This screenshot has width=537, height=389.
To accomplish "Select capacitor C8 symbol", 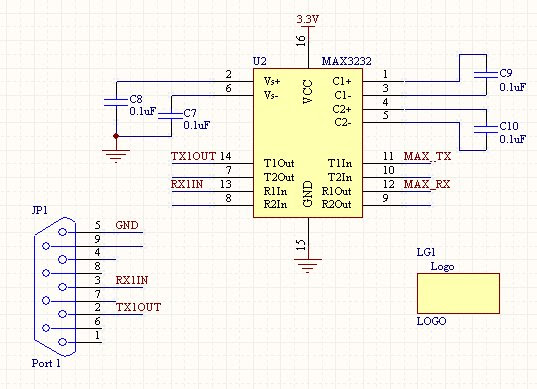I will tap(116, 102).
